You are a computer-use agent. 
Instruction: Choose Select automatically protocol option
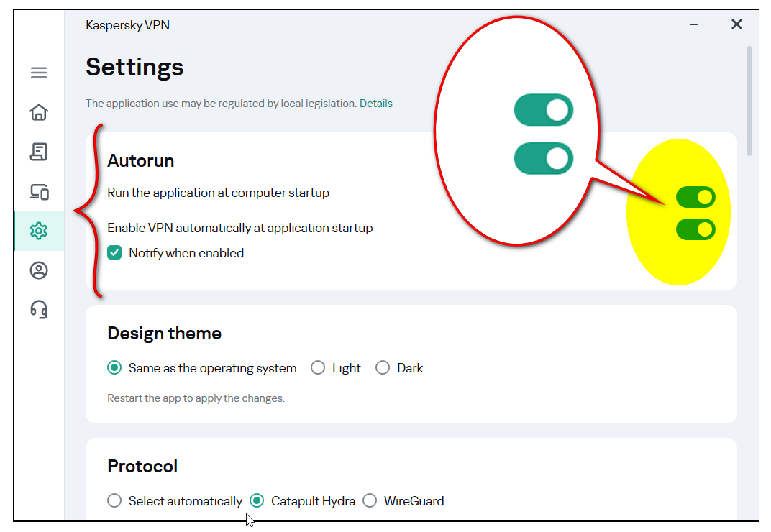pyautogui.click(x=114, y=501)
